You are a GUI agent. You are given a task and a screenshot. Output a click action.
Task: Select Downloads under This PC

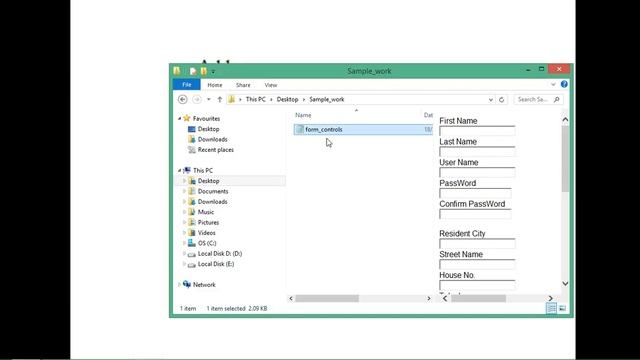(x=212, y=202)
